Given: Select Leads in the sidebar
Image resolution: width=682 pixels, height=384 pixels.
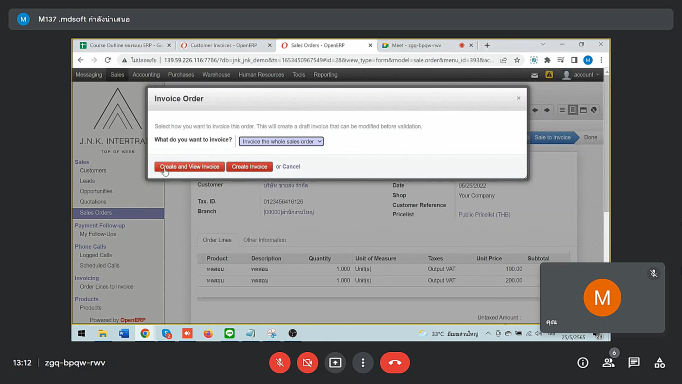Looking at the screenshot, I should [87, 181].
